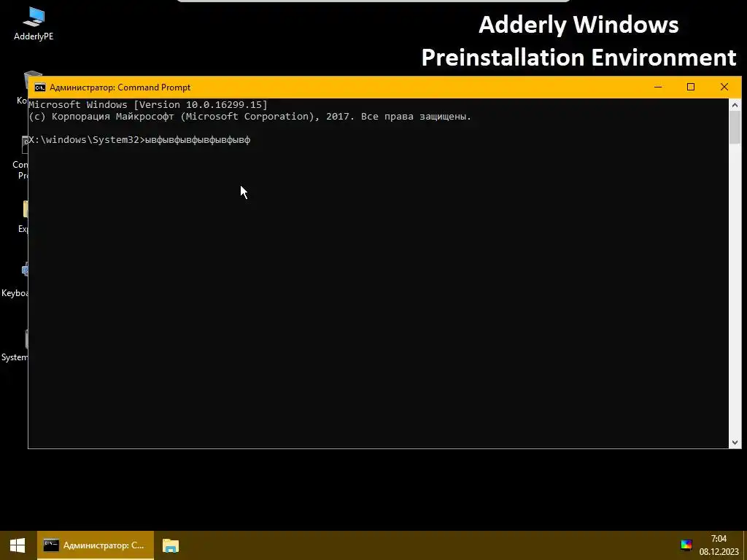Click the scrollbar up arrow in Command Prompt

(x=735, y=105)
